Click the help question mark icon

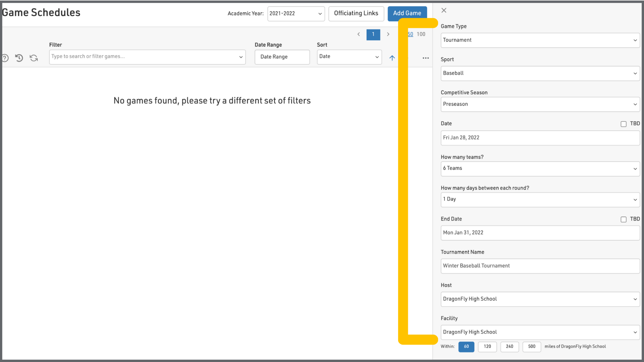(x=5, y=58)
